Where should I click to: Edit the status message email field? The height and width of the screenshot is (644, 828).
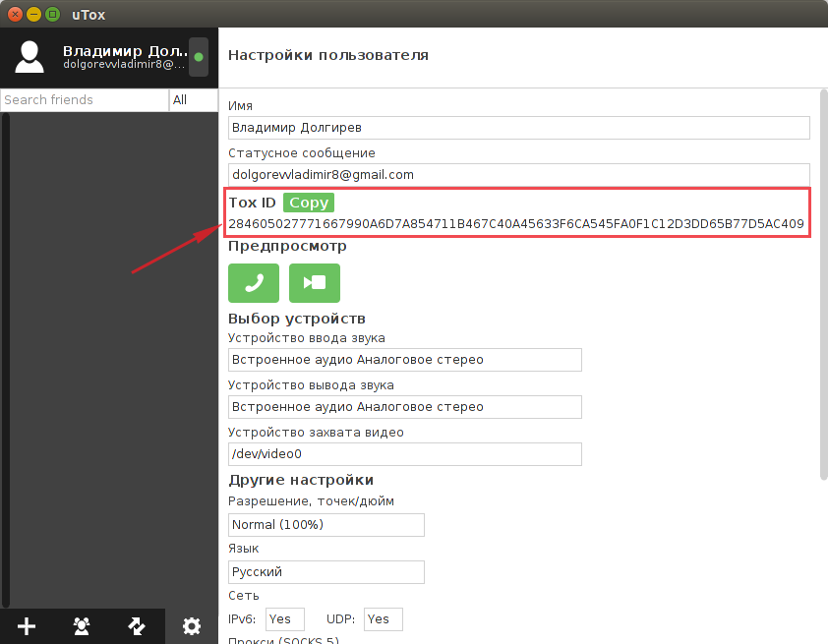(x=519, y=175)
